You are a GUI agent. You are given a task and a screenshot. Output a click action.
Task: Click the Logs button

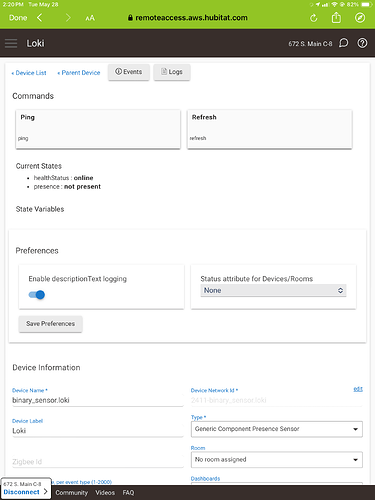click(172, 72)
